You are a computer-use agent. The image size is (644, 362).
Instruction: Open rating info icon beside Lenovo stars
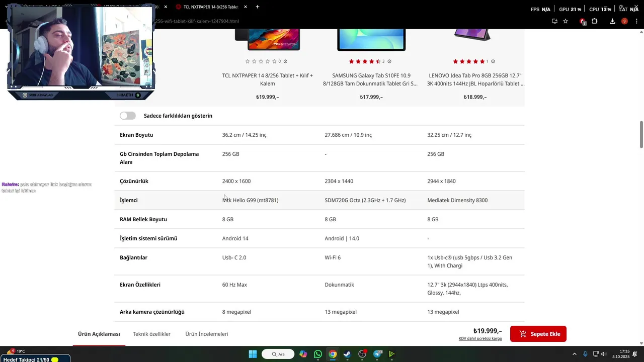click(x=493, y=61)
